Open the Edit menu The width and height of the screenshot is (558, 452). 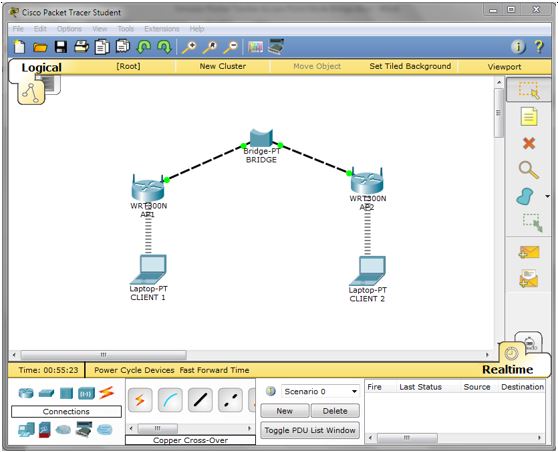(x=40, y=29)
